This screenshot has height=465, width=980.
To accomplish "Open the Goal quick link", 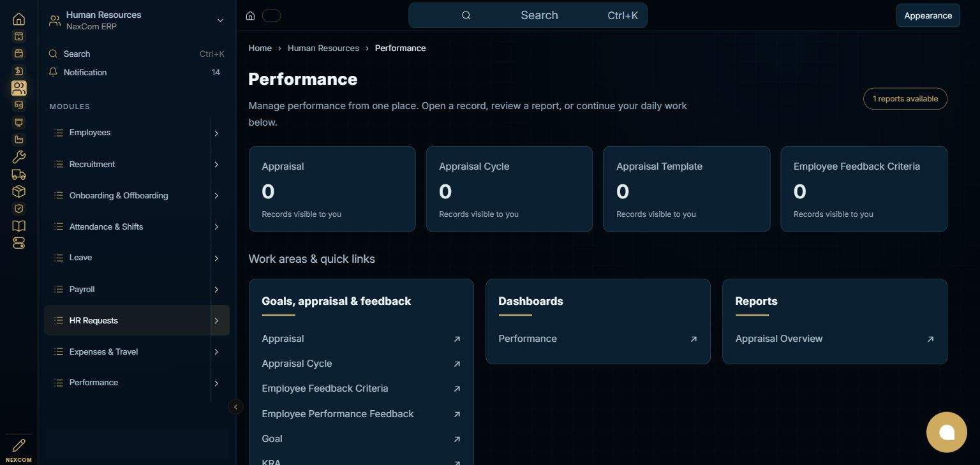I will (361, 439).
